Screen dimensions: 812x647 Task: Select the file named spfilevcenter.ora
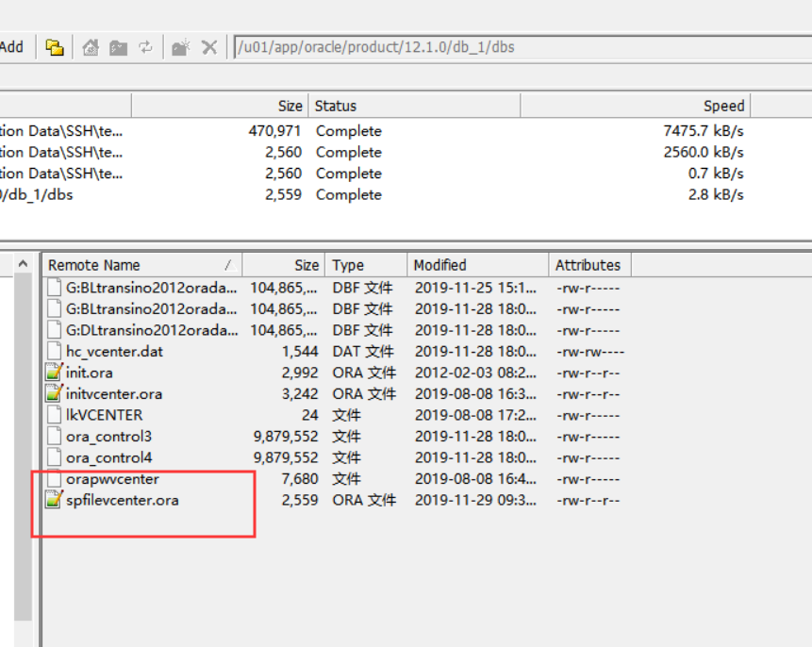[123, 501]
